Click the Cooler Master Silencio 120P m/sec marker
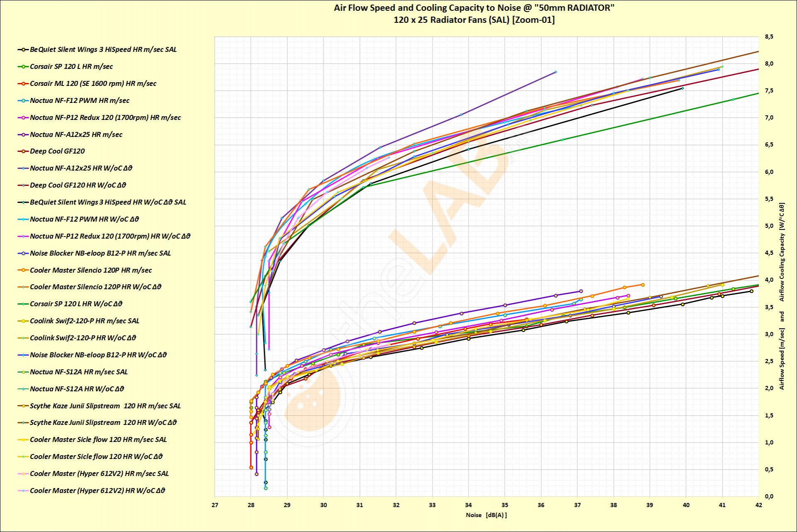The width and height of the screenshot is (797, 532). 23,270
